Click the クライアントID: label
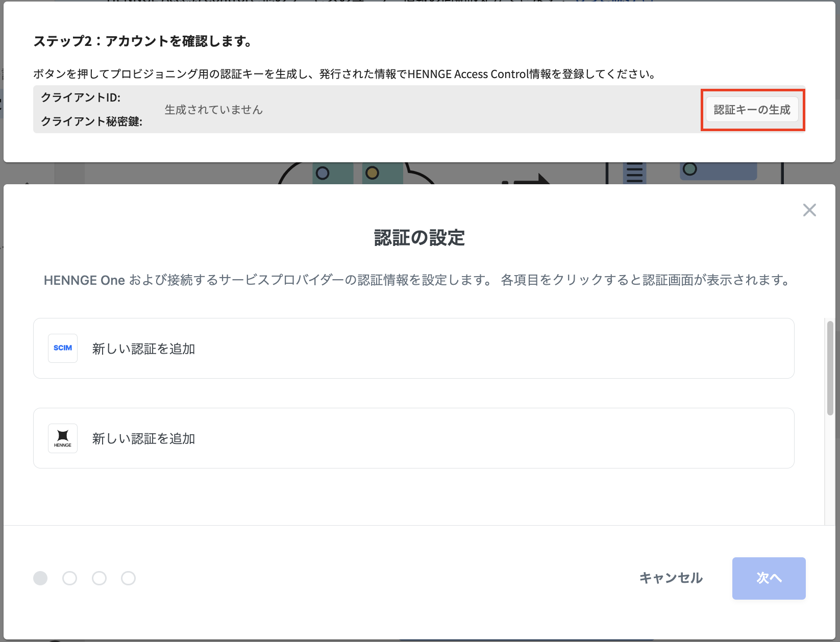The width and height of the screenshot is (840, 642). [81, 97]
